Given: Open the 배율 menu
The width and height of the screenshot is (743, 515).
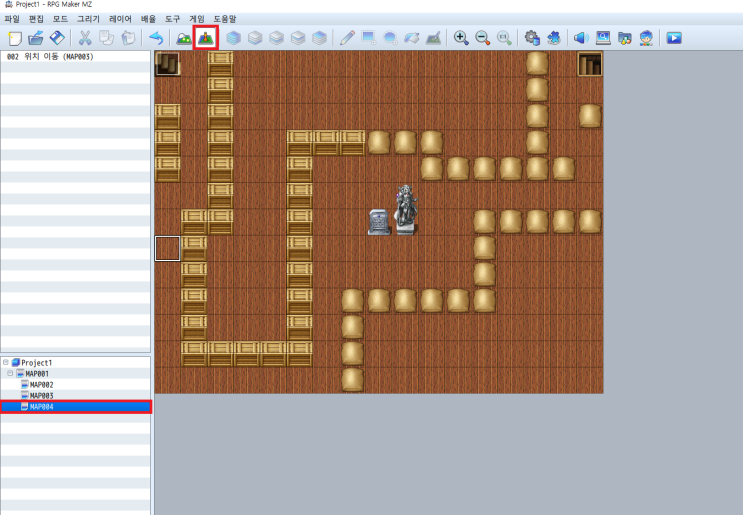Looking at the screenshot, I should [x=148, y=19].
